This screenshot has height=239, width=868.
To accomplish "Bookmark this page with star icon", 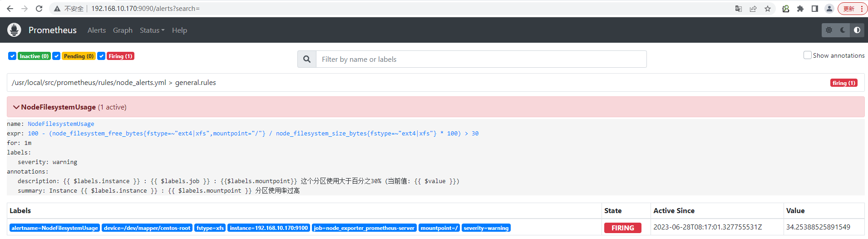I will point(768,9).
